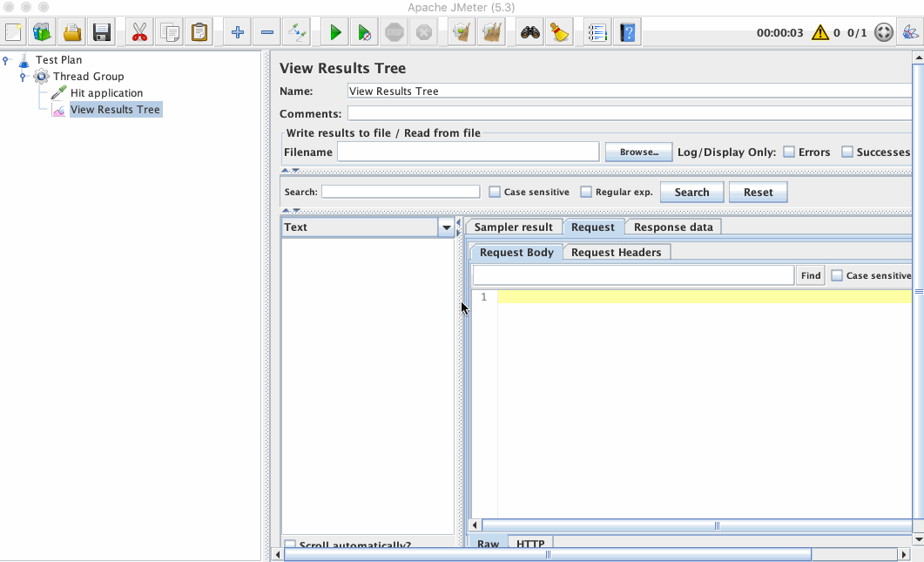Screen dimensions: 924x562
Task: Click the Browse button for the results file
Action: pyautogui.click(x=638, y=151)
